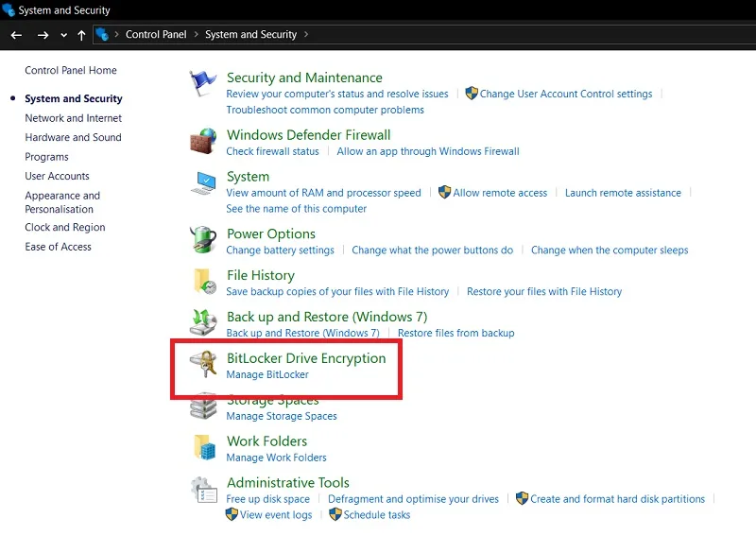This screenshot has height=553, width=756.
Task: Click Restore files from backup link
Action: pyautogui.click(x=455, y=333)
